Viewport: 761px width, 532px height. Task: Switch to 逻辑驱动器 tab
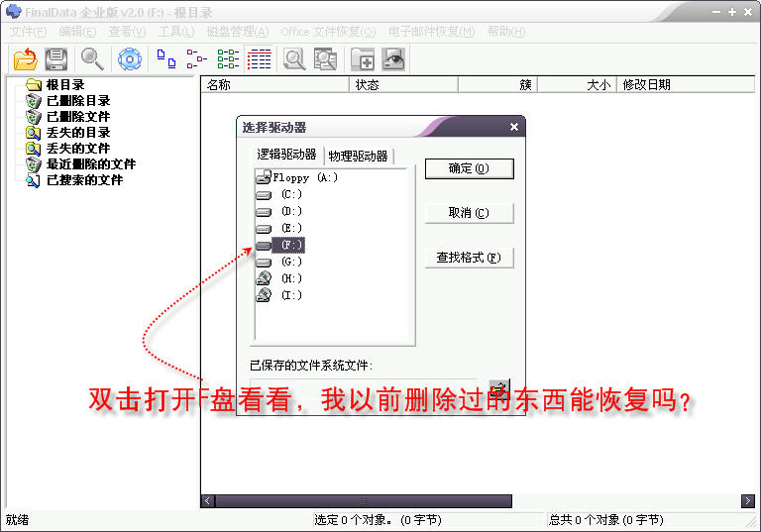(286, 155)
